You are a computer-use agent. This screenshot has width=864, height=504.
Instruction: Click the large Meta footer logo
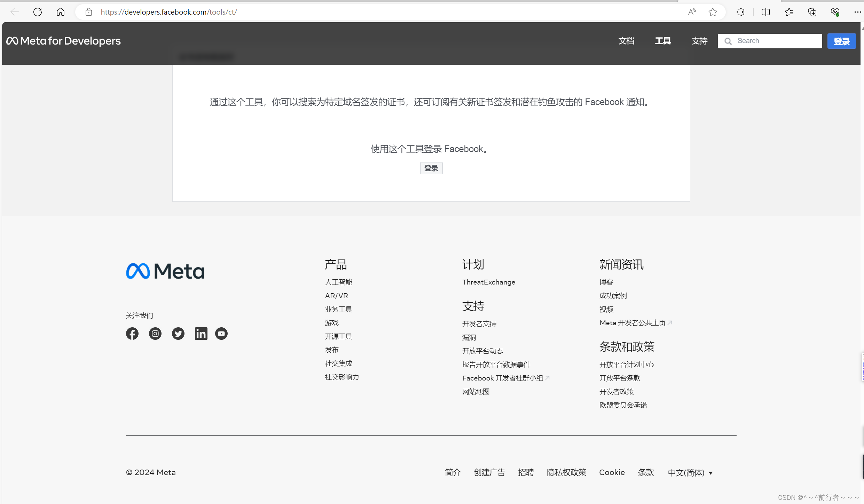(x=165, y=271)
